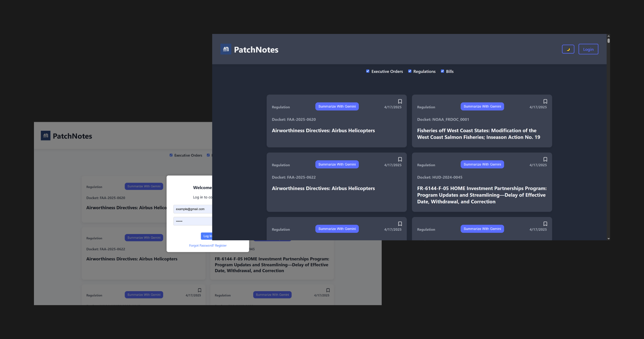644x339 pixels.
Task: Uncheck the Bills filter checkbox
Action: click(442, 71)
